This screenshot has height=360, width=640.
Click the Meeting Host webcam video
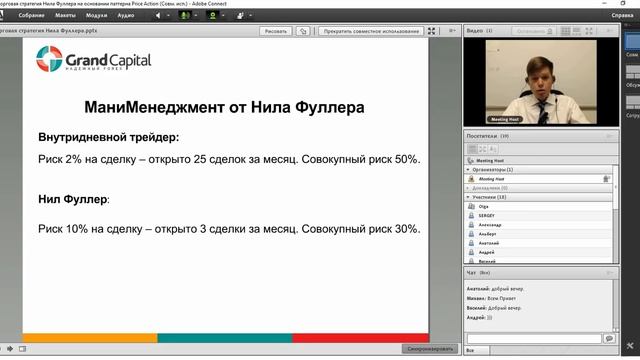[541, 82]
